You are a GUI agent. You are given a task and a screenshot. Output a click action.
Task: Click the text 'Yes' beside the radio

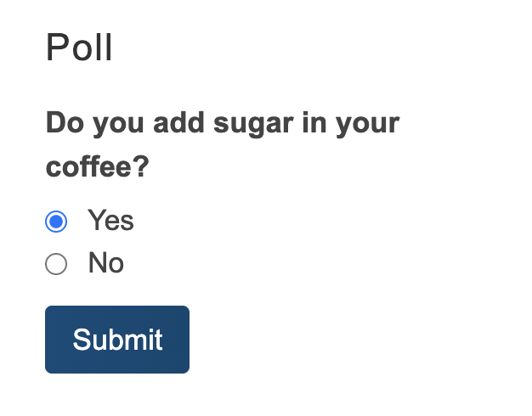pos(111,221)
